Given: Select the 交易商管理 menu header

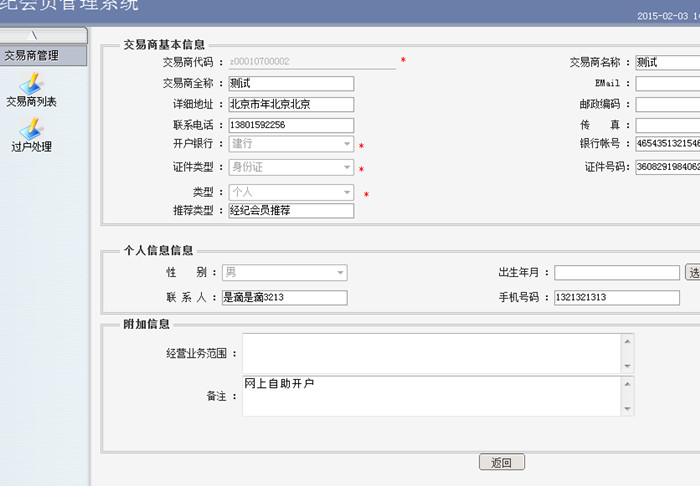Looking at the screenshot, I should (32, 56).
